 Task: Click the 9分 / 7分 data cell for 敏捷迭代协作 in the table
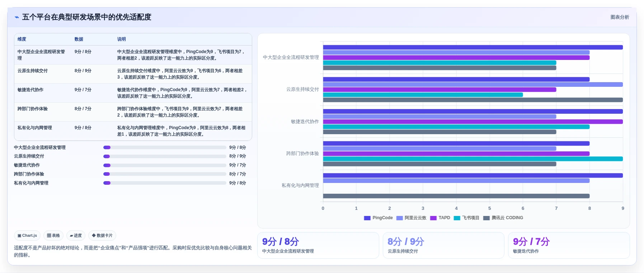[x=83, y=90]
